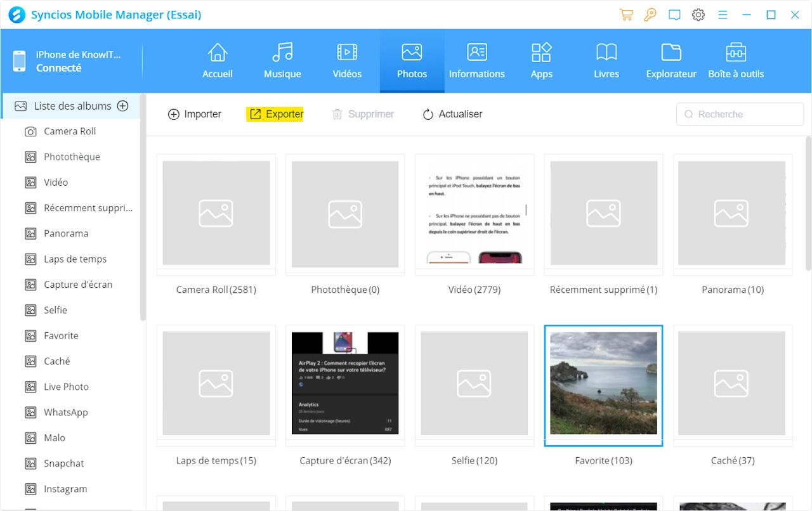Image resolution: width=812 pixels, height=511 pixels.
Task: Open settings gear in title bar
Action: point(698,15)
